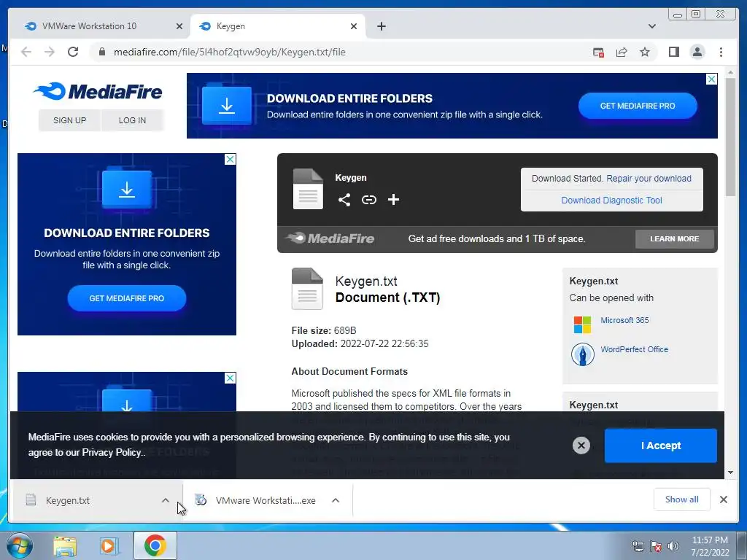
Task: Click the page vertical scrollbar thumb
Action: pos(730,136)
